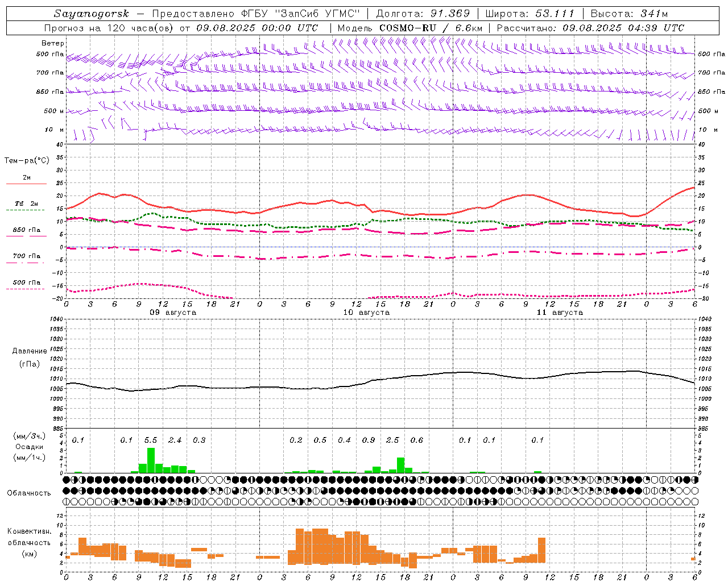This screenshot has width=728, height=582.
Task: Click the '700 гПа' temperature legend entry
Action: click(27, 256)
